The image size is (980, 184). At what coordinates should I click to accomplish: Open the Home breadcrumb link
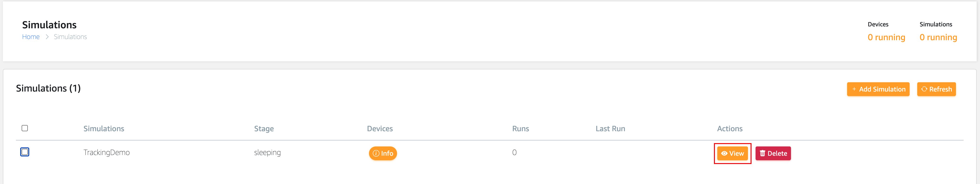point(31,37)
